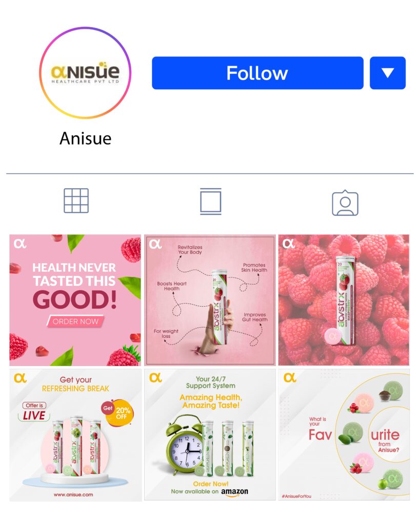
Task: Switch to the single-post feed view icon
Action: pyautogui.click(x=211, y=201)
